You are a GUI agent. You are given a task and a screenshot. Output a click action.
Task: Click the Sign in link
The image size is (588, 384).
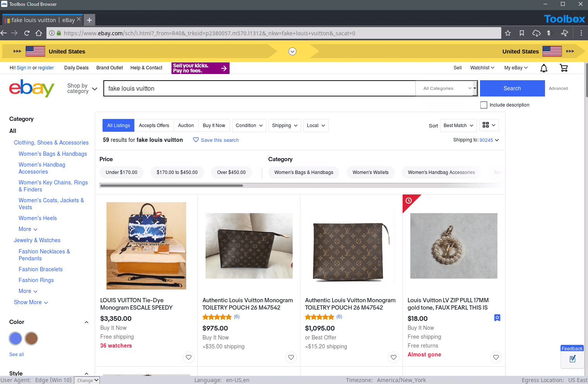(x=24, y=68)
